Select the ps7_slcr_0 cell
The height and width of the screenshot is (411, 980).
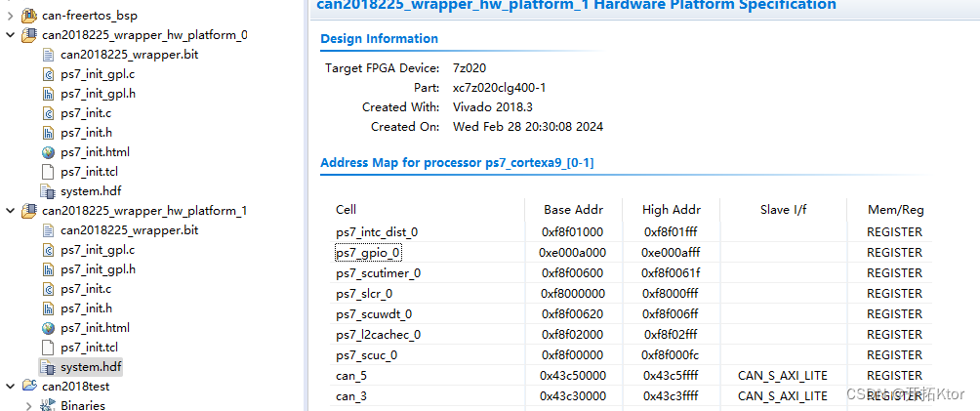coord(364,294)
